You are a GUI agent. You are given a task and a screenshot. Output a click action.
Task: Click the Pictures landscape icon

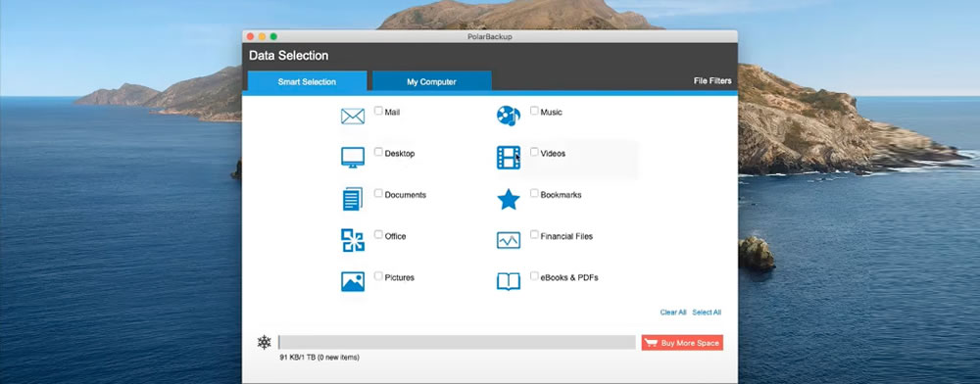coord(353,281)
